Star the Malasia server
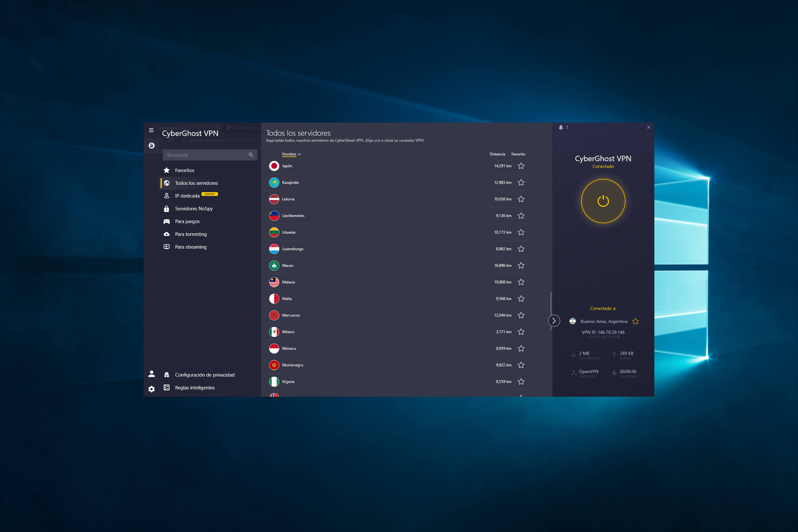The height and width of the screenshot is (532, 798). point(521,282)
